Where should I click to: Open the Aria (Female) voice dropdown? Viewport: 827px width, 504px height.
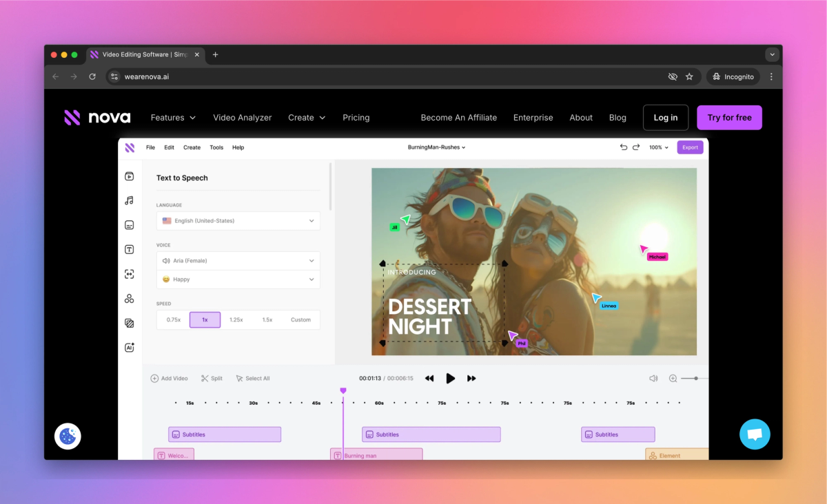pos(238,261)
